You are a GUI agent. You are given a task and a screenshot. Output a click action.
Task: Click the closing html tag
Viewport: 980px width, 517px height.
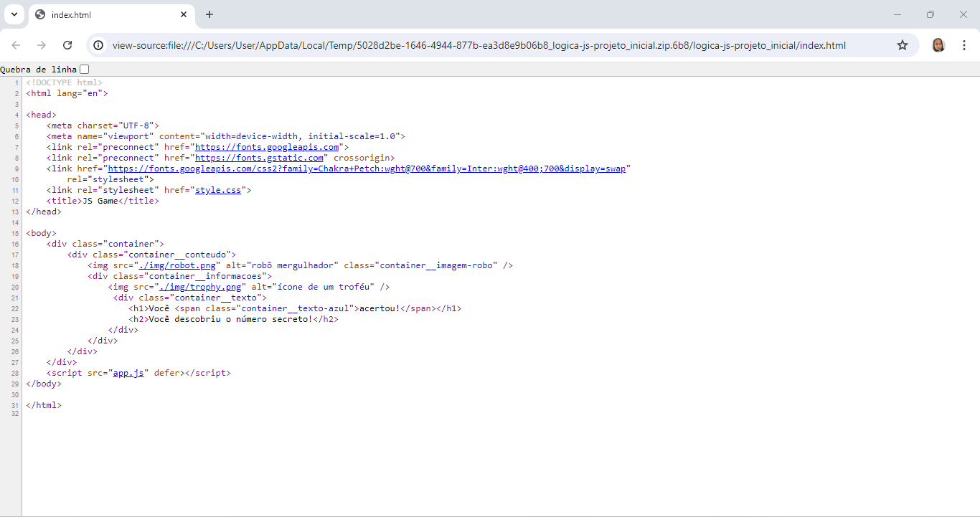[x=44, y=405]
